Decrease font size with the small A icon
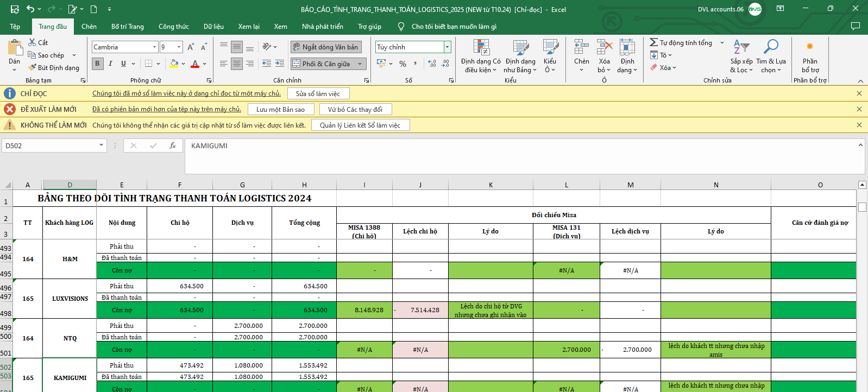Viewport: 868px width, 392px height. point(204,47)
